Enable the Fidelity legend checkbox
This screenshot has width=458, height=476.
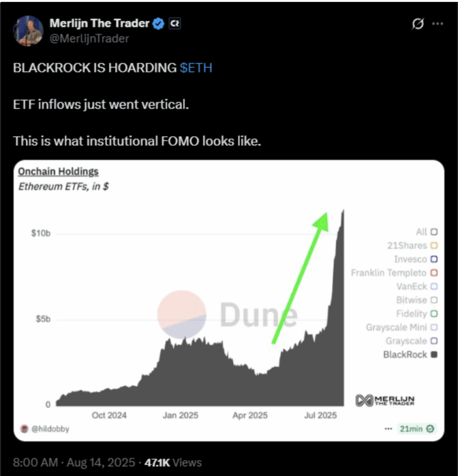click(435, 314)
